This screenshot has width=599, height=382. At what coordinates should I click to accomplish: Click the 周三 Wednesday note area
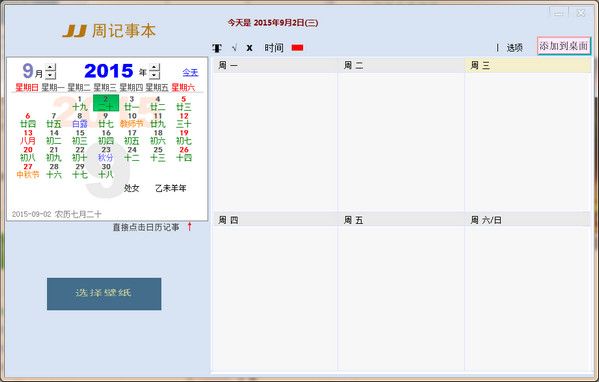pyautogui.click(x=528, y=142)
